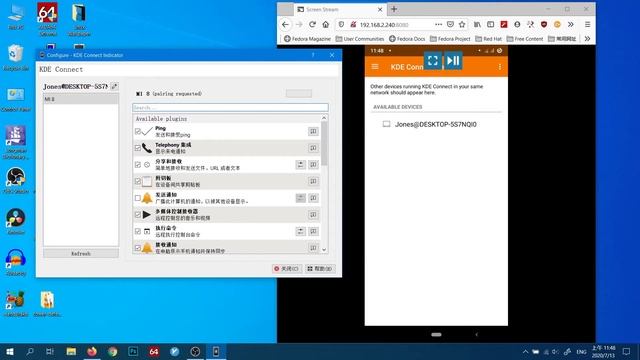Open the three-dot overflow menu on phone
The image size is (640, 360).
(x=500, y=67)
